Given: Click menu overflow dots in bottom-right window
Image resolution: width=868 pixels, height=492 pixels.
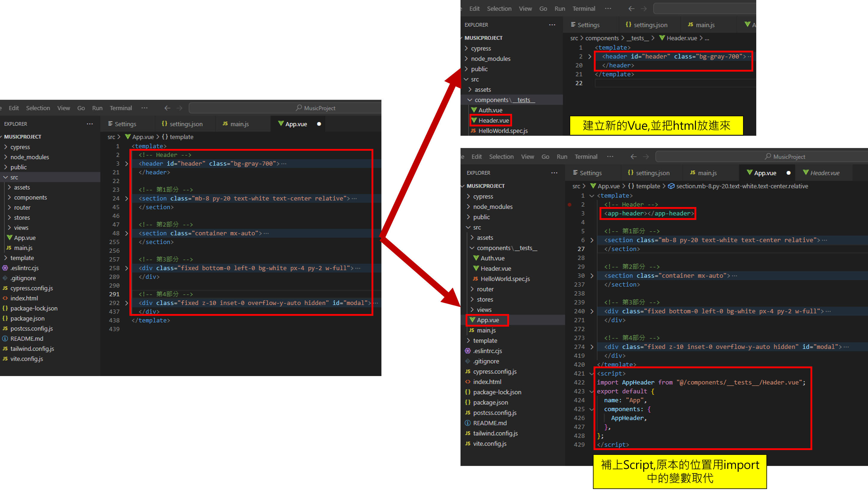Looking at the screenshot, I should click(x=610, y=157).
